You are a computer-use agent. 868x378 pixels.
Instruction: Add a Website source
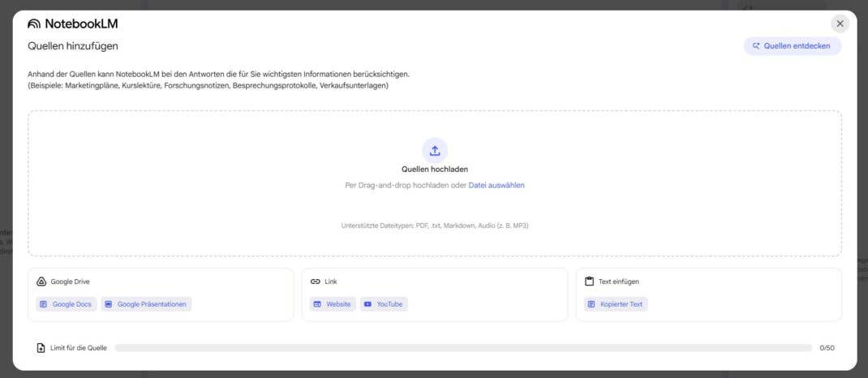pos(333,304)
